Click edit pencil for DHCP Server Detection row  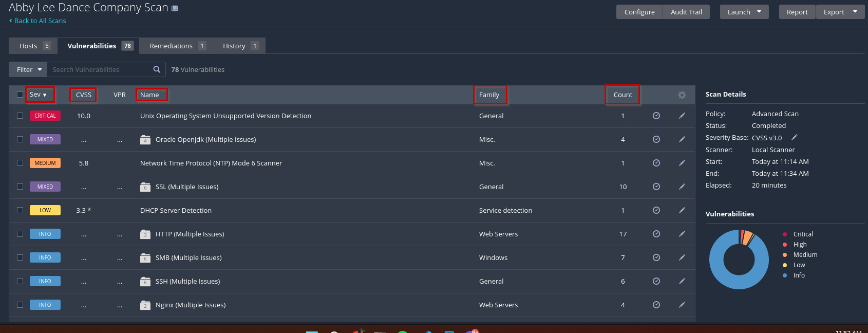point(682,210)
